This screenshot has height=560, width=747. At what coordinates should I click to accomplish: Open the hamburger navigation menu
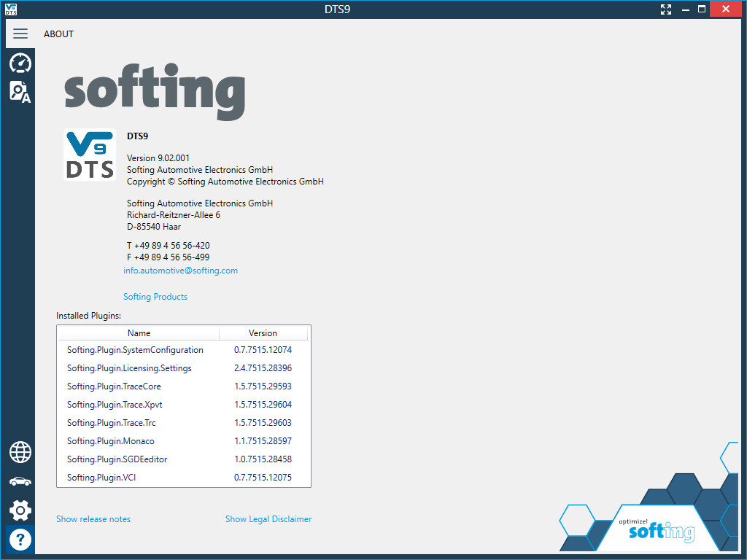[x=20, y=34]
